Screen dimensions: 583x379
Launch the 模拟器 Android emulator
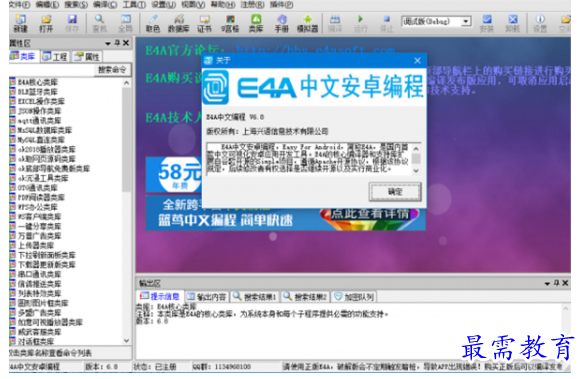[x=307, y=23]
